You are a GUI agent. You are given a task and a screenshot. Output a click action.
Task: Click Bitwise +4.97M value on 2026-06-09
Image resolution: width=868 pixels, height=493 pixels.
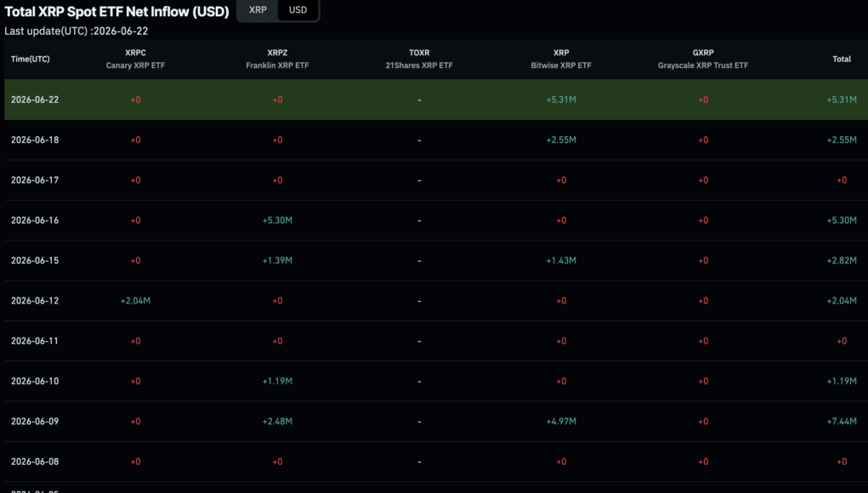point(561,422)
